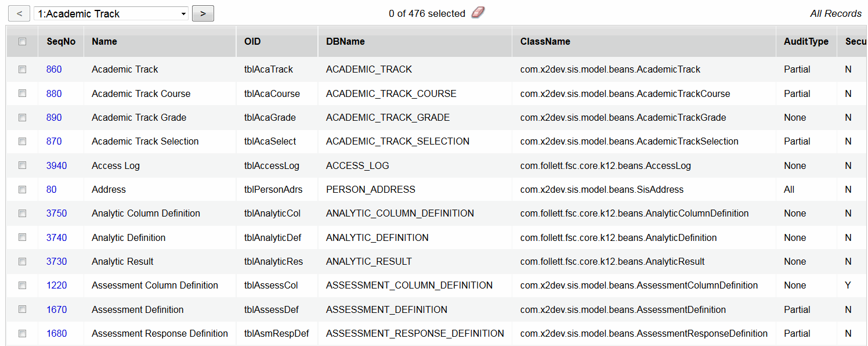868x346 pixels.
Task: Click the DBName column header
Action: tap(345, 41)
